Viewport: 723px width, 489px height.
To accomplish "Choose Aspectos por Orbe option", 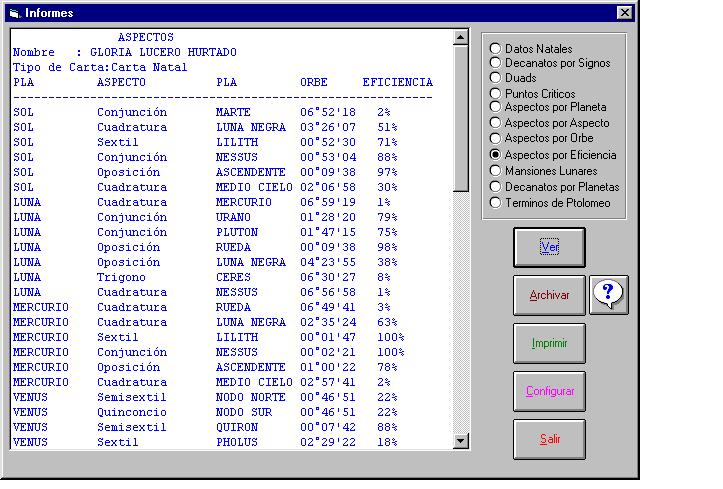I will [495, 138].
